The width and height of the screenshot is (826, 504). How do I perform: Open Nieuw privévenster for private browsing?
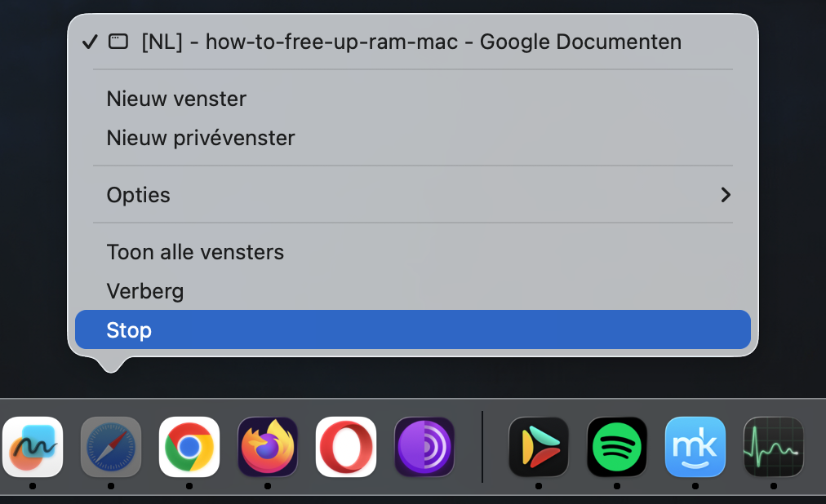point(200,138)
